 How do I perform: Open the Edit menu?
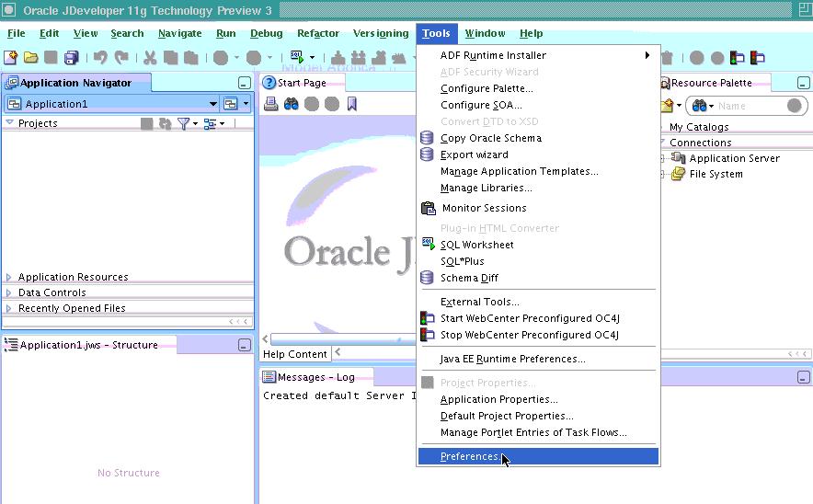click(x=50, y=33)
